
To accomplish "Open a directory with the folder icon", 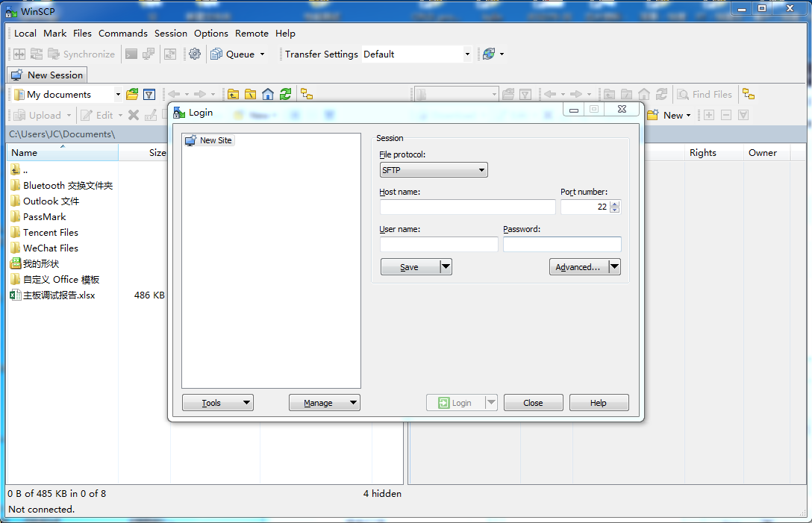I will click(x=131, y=93).
